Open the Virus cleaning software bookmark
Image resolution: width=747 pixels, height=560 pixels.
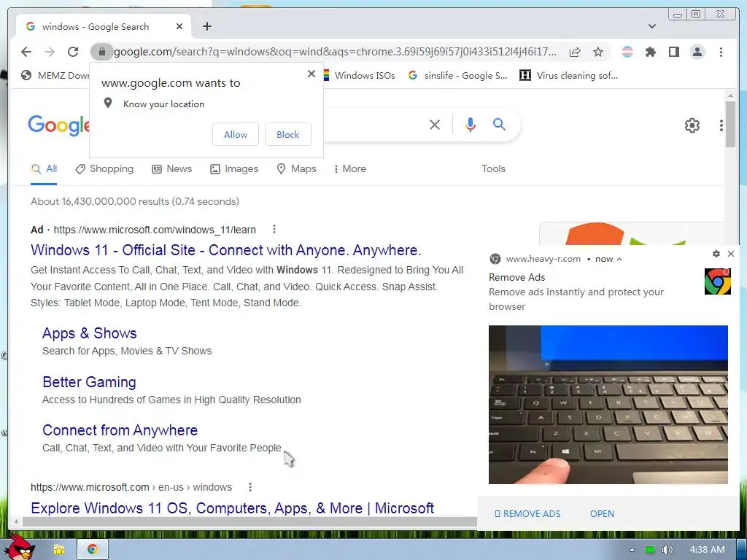click(x=568, y=76)
